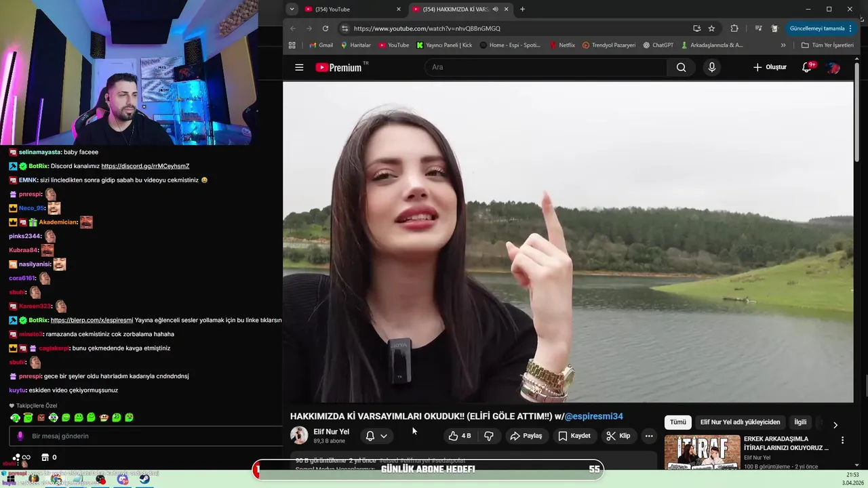
Task: Open new Chrome tab with plus
Action: point(522,9)
